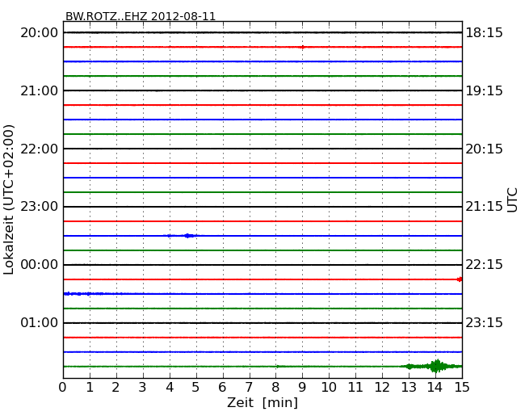Click the red burst at end of 00:15 trace
Screen dimensions: 525x420
tap(460, 279)
